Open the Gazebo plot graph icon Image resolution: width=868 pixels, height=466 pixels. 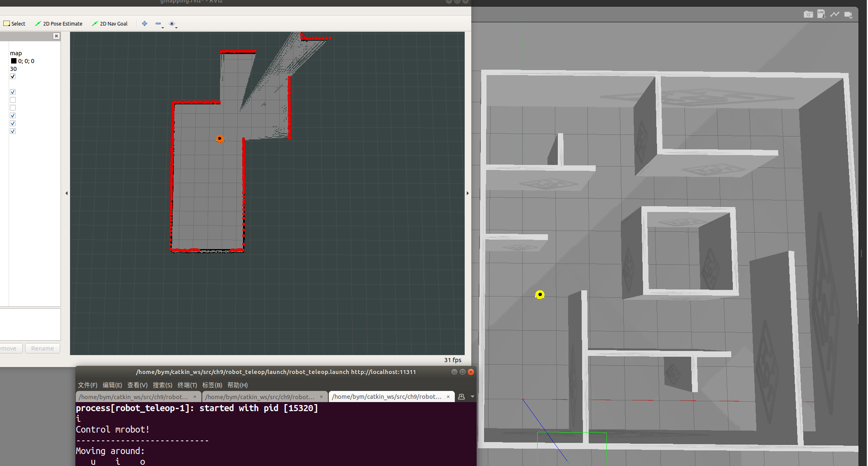pyautogui.click(x=835, y=14)
